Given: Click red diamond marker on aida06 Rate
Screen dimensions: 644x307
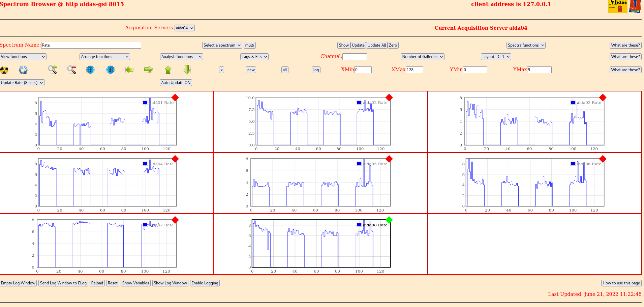Looking at the screenshot, I should pyautogui.click(x=603, y=159).
